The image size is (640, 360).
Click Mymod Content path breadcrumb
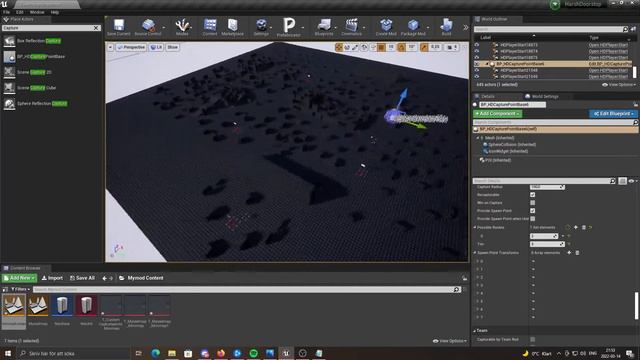(x=145, y=278)
